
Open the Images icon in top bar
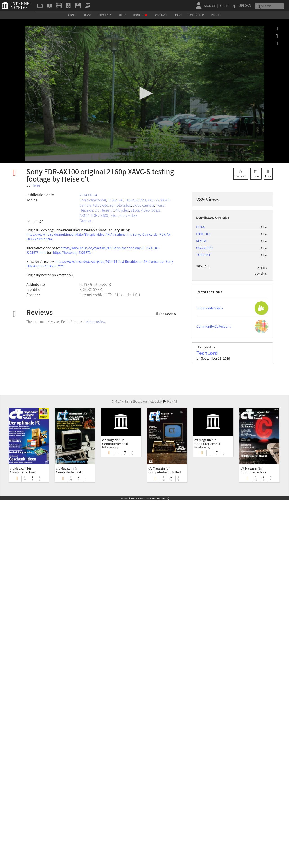pyautogui.click(x=88, y=5)
